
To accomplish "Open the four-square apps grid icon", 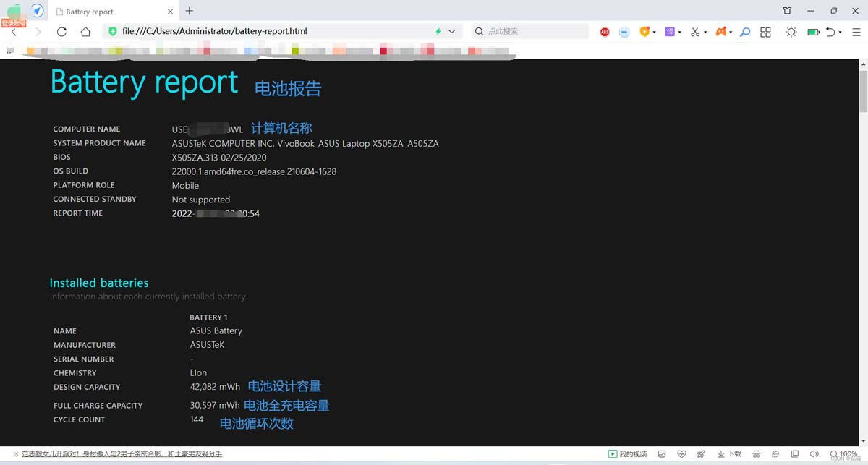I will coord(765,32).
